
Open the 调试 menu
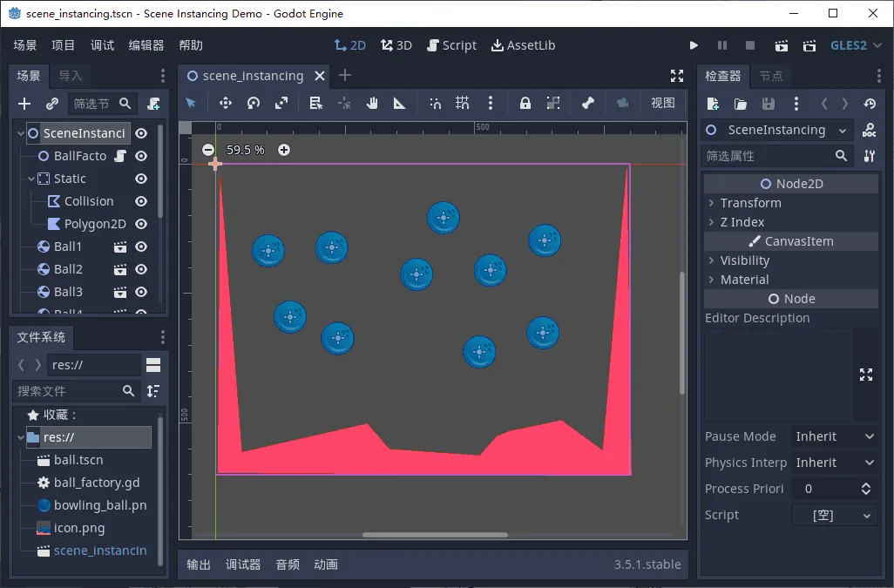pyautogui.click(x=102, y=45)
